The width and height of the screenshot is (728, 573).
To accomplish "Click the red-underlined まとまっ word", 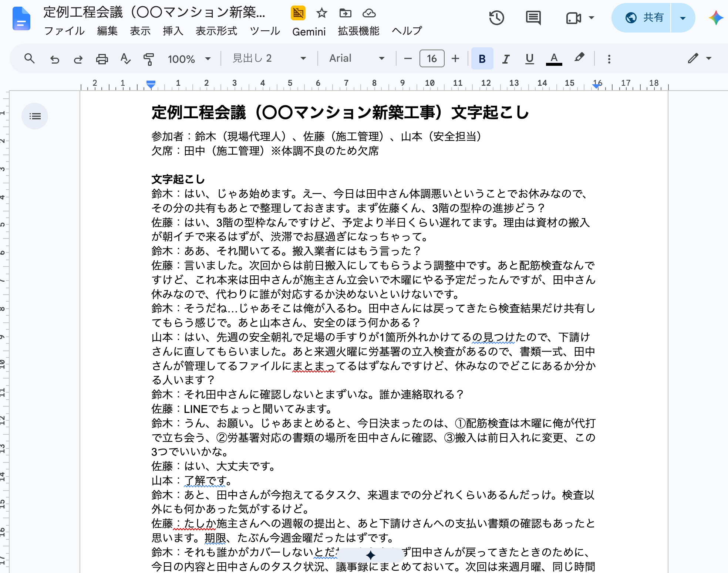I will [x=314, y=366].
